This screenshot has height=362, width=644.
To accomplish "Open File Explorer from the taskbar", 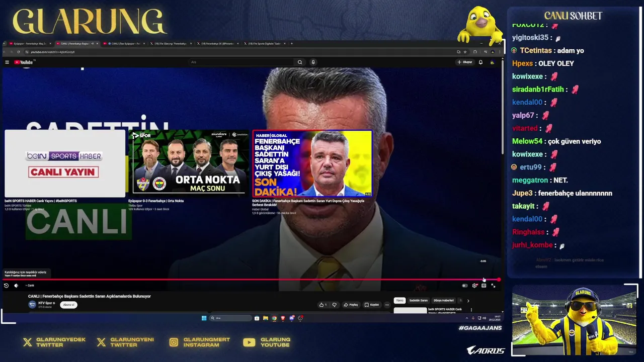I will pos(266,318).
